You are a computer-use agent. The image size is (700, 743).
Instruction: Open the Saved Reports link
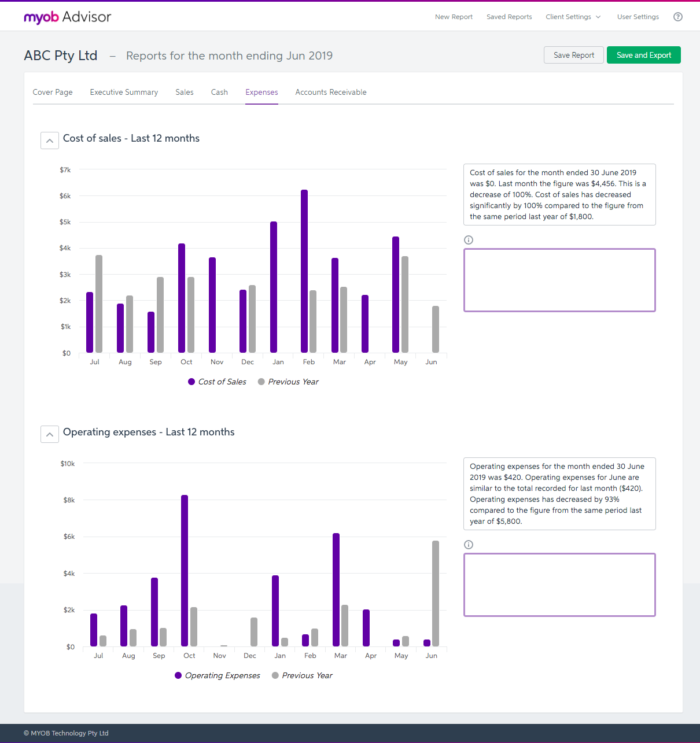(509, 17)
